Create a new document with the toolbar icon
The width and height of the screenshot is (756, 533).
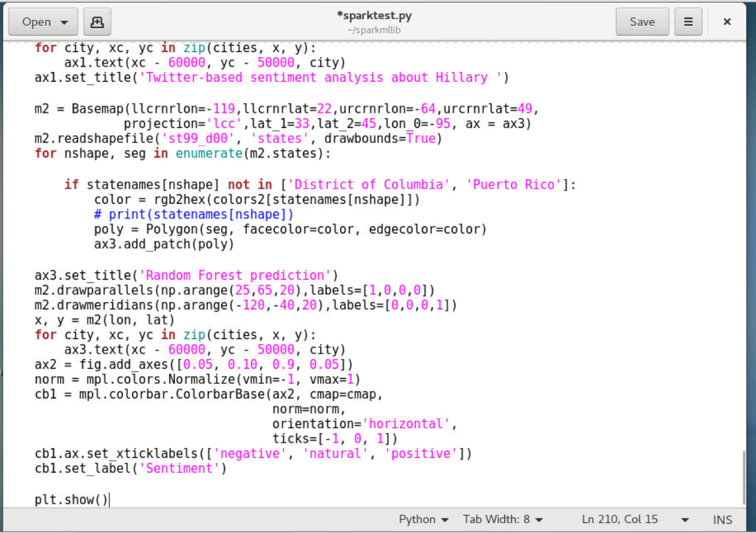[x=98, y=22]
